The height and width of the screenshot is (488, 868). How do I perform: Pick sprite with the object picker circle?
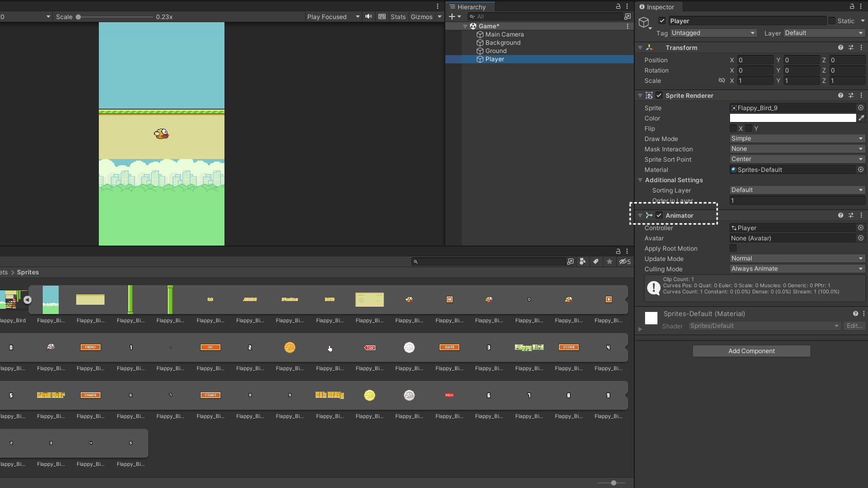coord(861,108)
